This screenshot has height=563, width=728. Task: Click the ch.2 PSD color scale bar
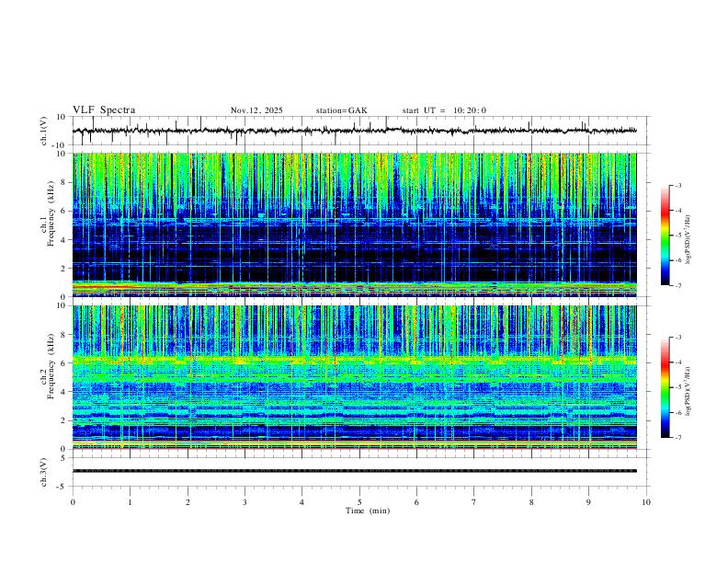coord(665,387)
